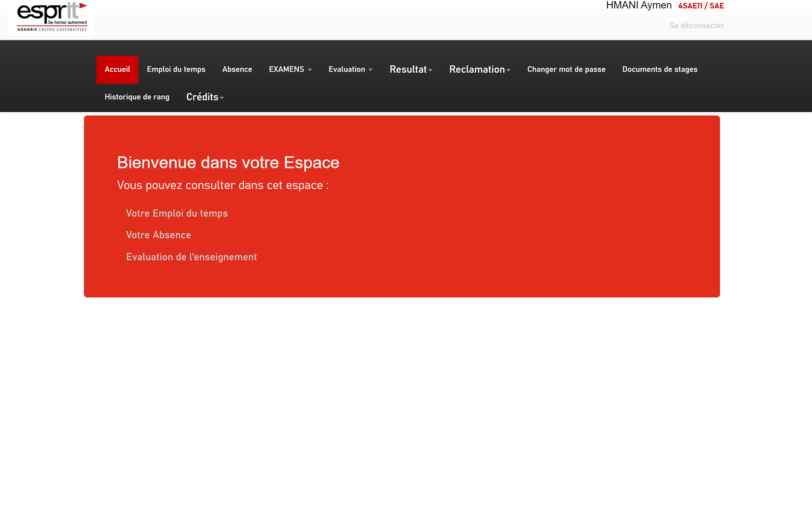Click the 4SAE11 / SAE class label
Viewport: 812px width, 507px height.
coord(701,6)
